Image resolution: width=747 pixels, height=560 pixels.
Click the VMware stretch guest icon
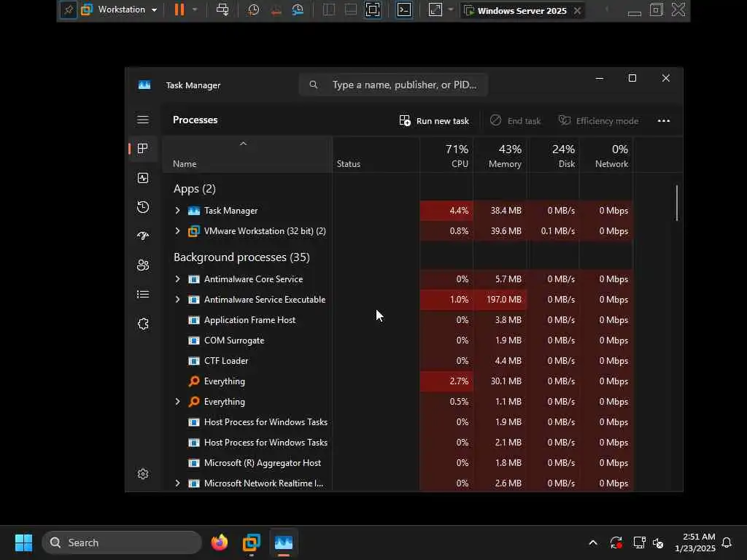436,10
